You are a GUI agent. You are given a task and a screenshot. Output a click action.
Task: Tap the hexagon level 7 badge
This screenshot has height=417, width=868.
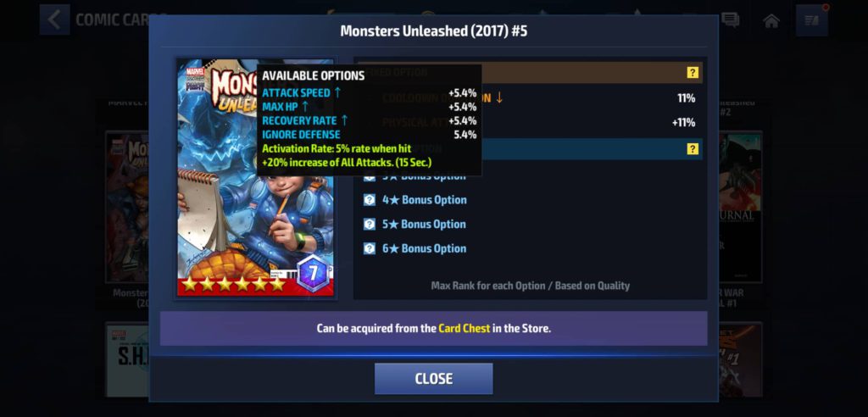pos(313,274)
